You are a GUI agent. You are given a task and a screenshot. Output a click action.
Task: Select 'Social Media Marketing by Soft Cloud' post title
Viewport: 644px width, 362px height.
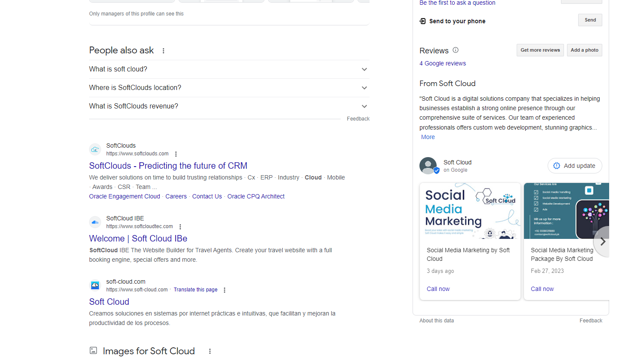468,254
